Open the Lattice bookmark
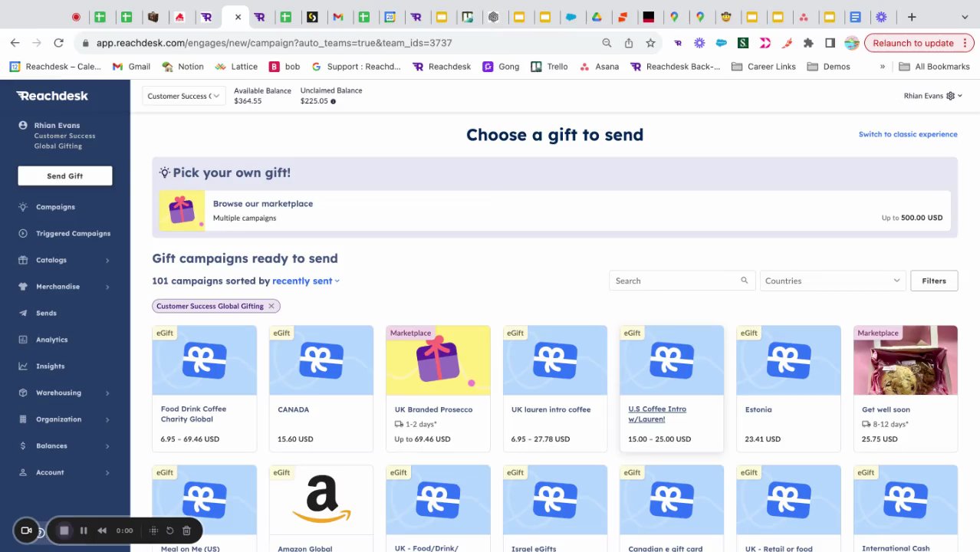The image size is (980, 552). (236, 67)
